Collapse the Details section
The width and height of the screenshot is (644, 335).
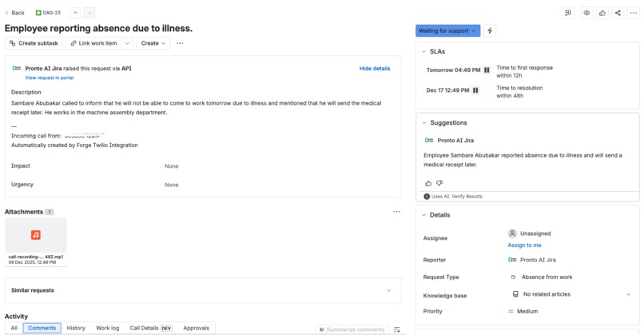(x=423, y=215)
